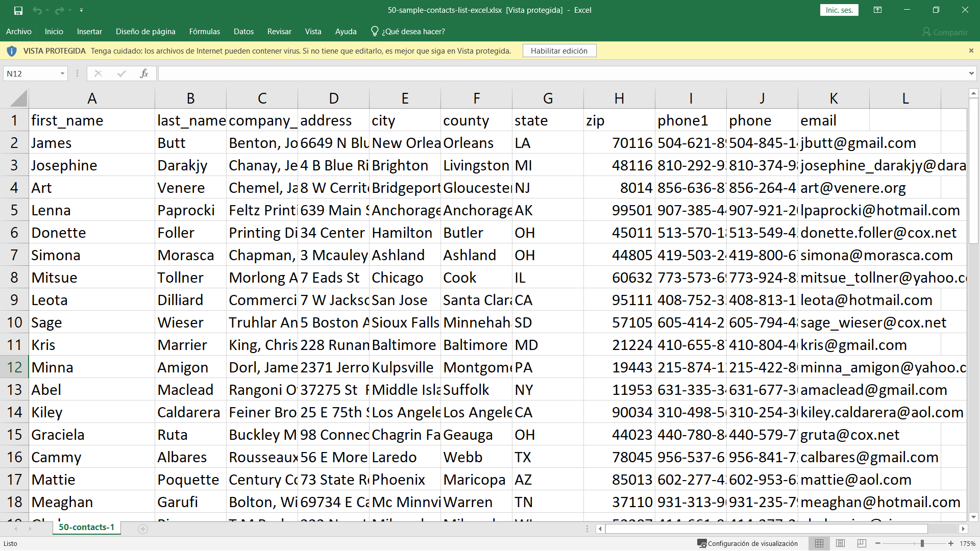Image resolution: width=980 pixels, height=551 pixels.
Task: Open the Diseño de página tab
Action: pos(145,32)
